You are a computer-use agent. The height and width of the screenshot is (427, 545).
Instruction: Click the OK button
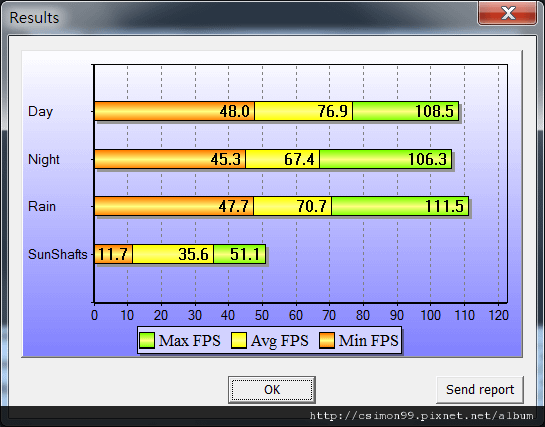(x=272, y=389)
